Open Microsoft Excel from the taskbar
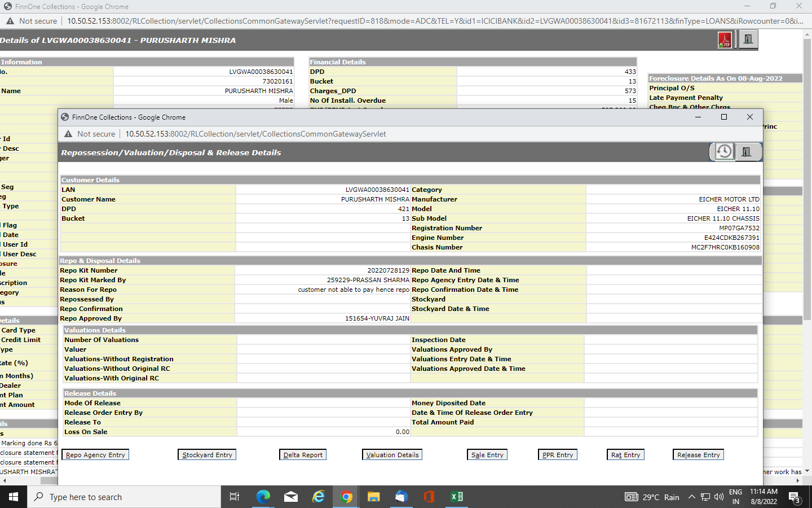This screenshot has width=812, height=508. [457, 497]
